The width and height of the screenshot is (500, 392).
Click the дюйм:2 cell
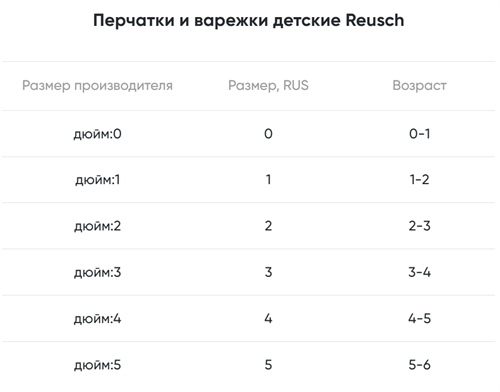97,226
